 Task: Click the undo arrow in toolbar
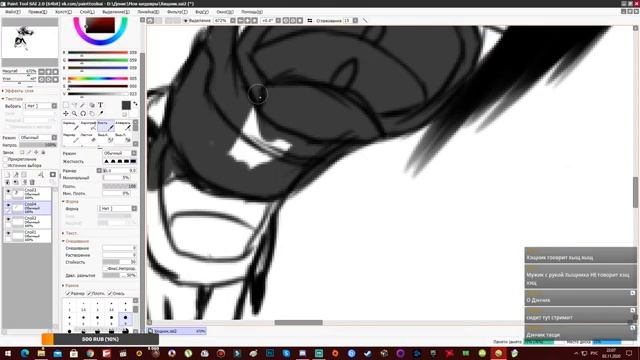(x=150, y=20)
